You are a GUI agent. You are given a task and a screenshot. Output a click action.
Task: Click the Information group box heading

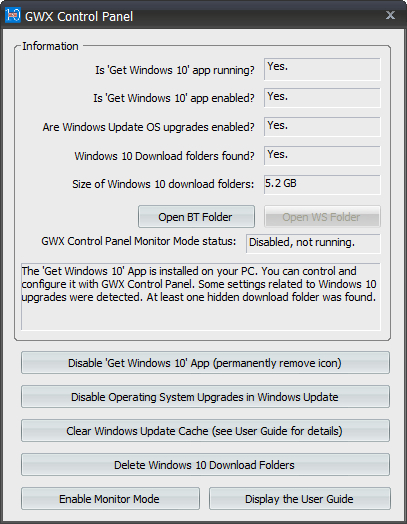[50, 46]
